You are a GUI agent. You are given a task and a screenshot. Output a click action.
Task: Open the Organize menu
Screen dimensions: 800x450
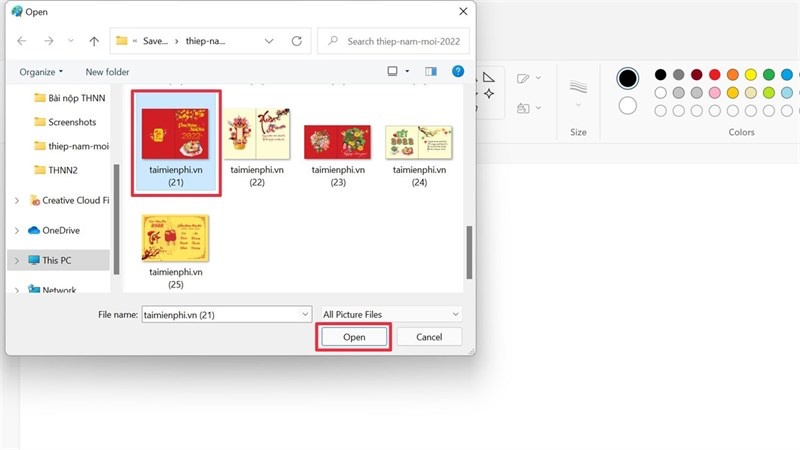[x=41, y=72]
